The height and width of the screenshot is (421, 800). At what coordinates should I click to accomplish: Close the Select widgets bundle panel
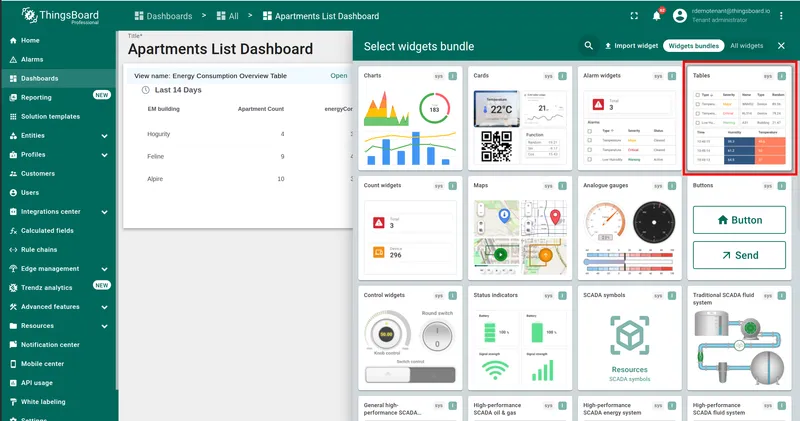tap(781, 46)
